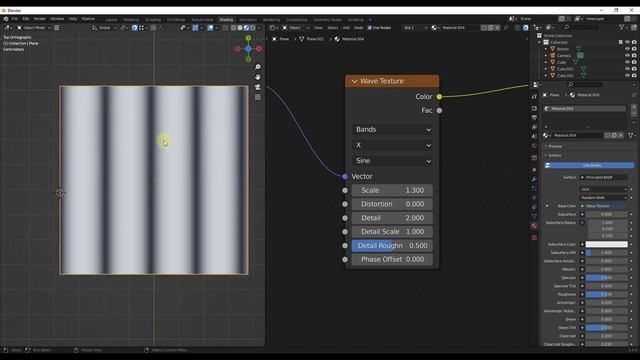Open the Node menu in node editor header
The height and width of the screenshot is (360, 640).
(x=358, y=28)
